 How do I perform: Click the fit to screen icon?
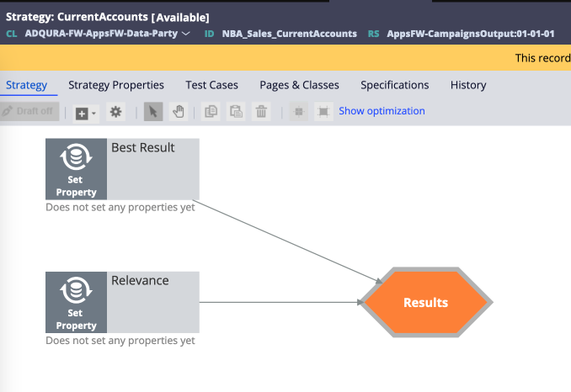click(x=323, y=112)
